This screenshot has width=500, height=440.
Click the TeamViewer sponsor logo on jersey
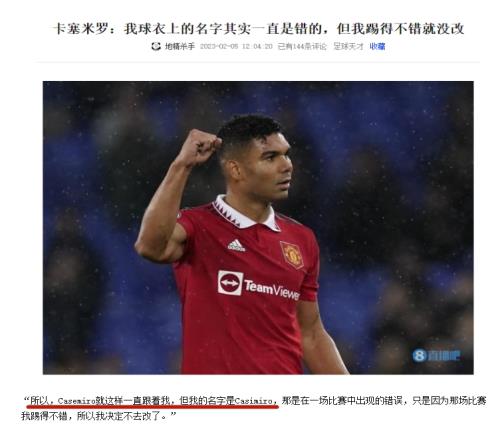click(259, 284)
